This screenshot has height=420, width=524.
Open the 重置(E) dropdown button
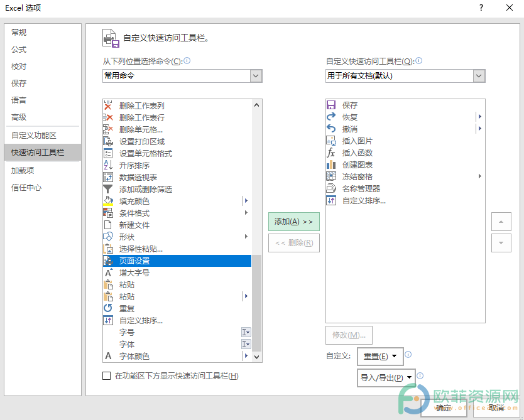click(380, 357)
